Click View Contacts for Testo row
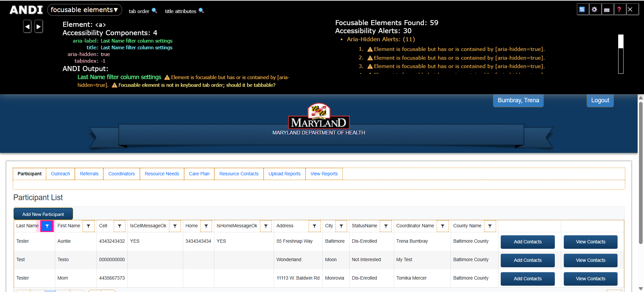 [590, 260]
